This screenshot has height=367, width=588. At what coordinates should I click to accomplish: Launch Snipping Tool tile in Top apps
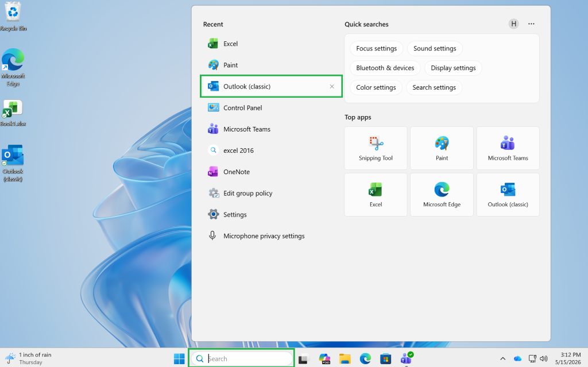click(x=376, y=148)
